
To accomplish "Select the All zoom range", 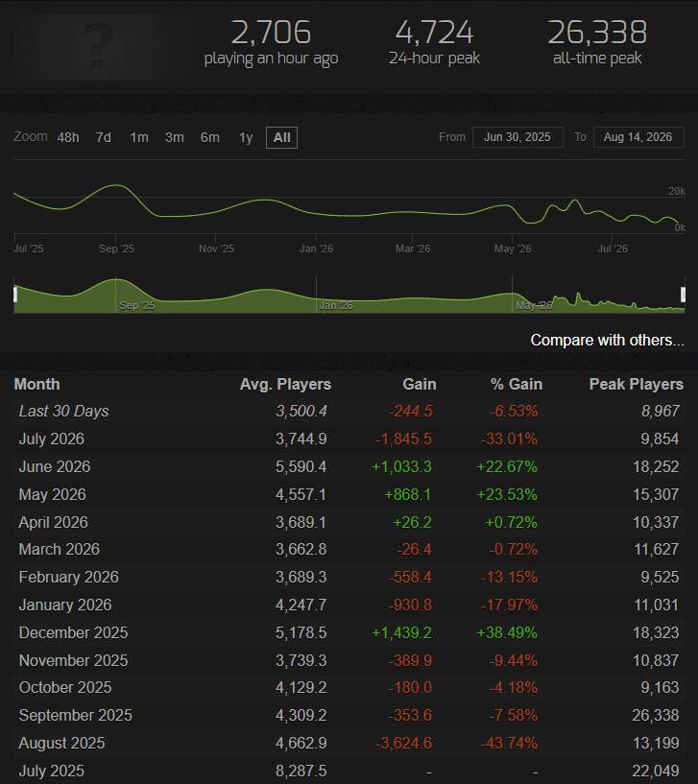I will pyautogui.click(x=281, y=137).
